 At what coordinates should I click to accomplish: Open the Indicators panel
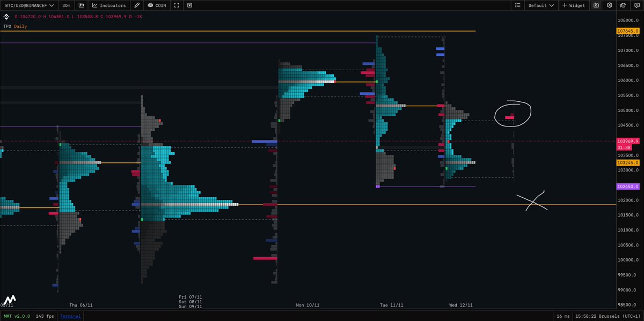109,5
